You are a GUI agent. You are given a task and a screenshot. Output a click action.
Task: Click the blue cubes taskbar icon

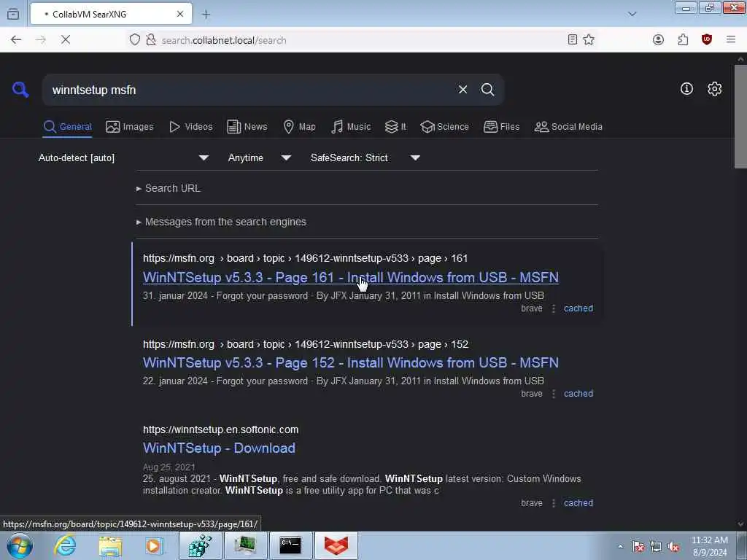(x=200, y=545)
